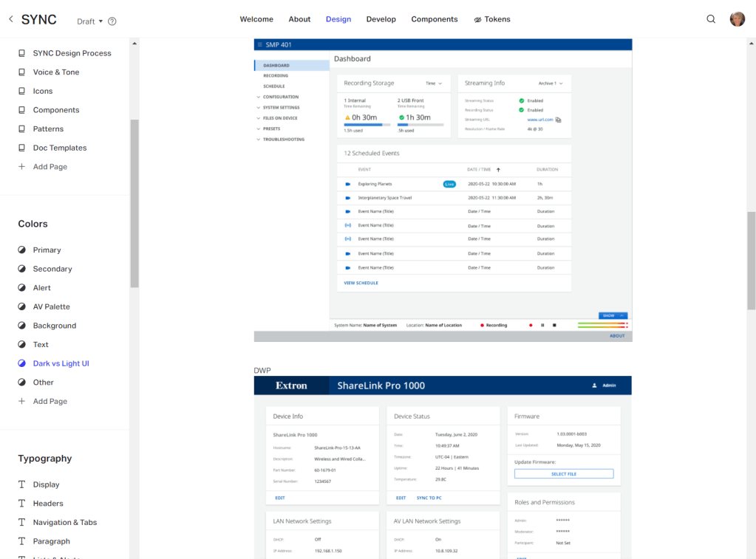Click the sidebar vertical scrollbar
This screenshot has width=756, height=559.
coord(134,203)
